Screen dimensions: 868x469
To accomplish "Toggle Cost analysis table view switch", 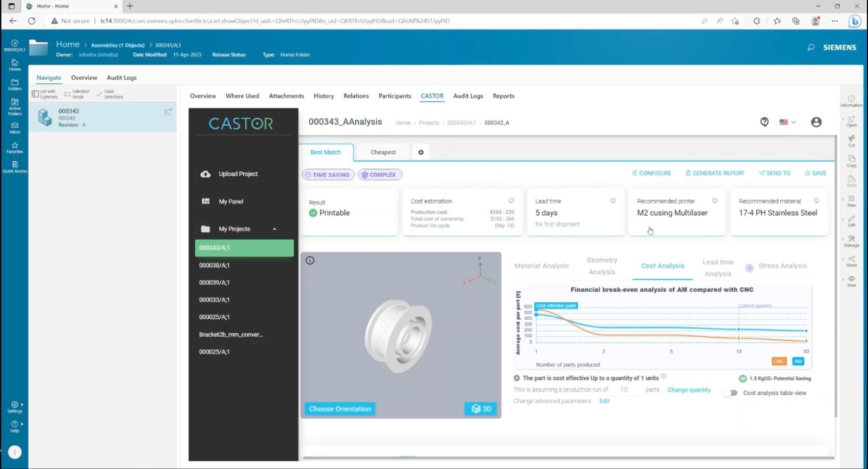I will coord(732,393).
